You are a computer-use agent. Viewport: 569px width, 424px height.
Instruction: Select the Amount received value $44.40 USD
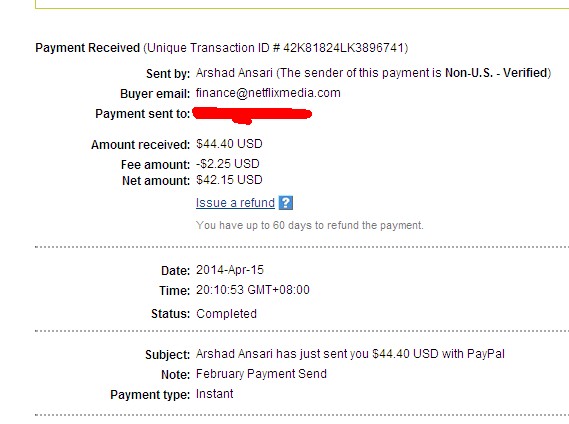click(229, 144)
